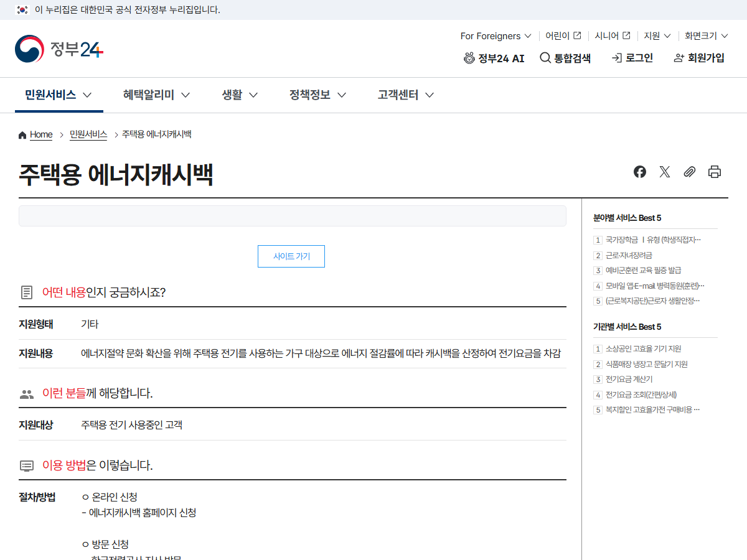The height and width of the screenshot is (560, 747).
Task: Open 통합검색 search
Action: pos(565,58)
